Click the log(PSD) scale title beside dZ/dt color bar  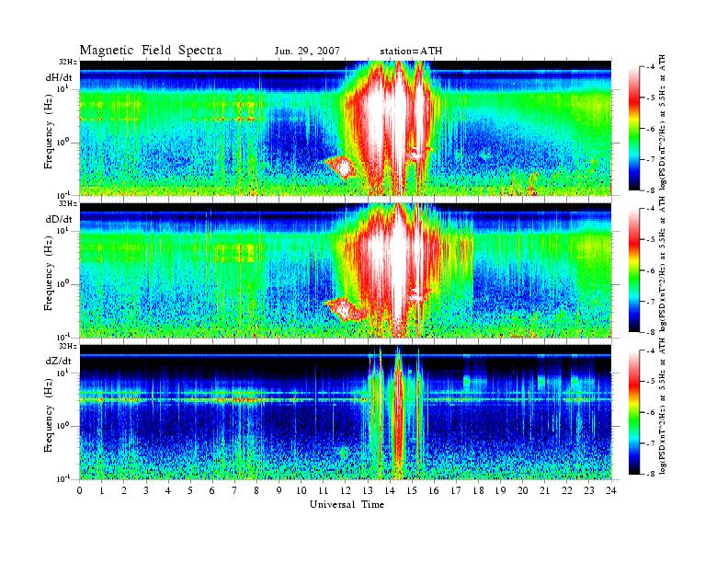pyautogui.click(x=662, y=408)
